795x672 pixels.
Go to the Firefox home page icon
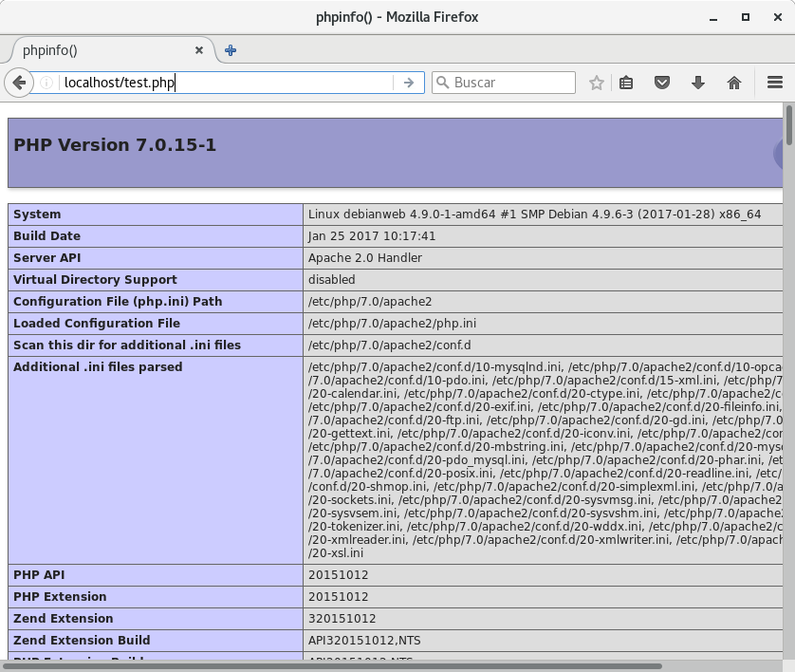point(733,83)
